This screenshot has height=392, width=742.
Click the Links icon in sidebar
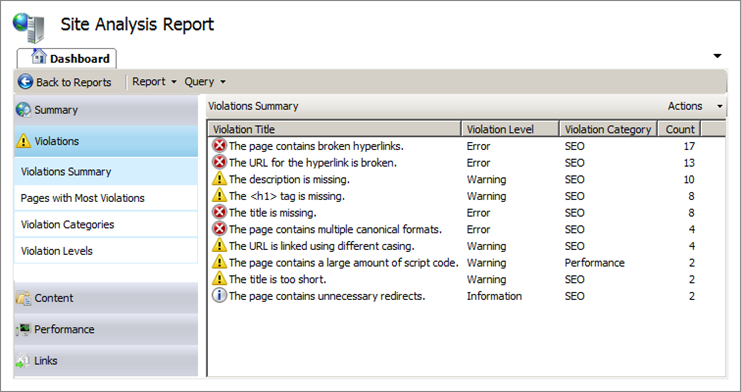pyautogui.click(x=23, y=361)
